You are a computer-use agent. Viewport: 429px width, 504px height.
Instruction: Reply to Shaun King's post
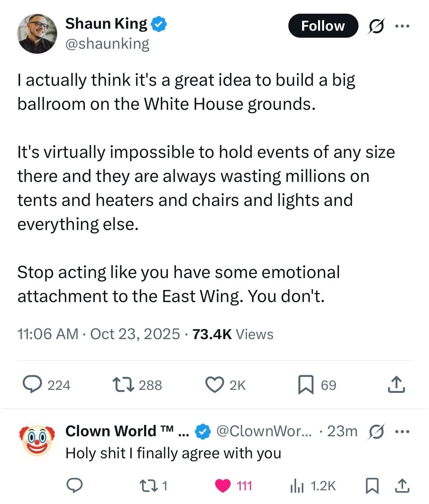point(32,385)
